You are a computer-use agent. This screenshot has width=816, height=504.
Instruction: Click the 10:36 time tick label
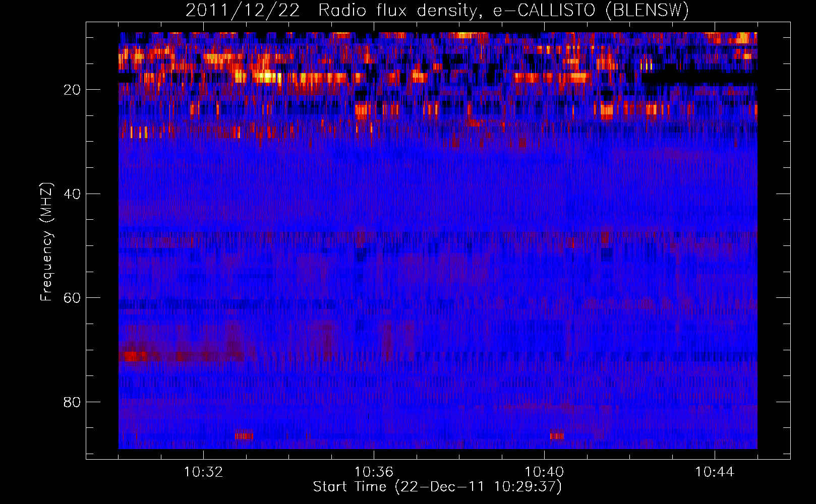click(374, 472)
